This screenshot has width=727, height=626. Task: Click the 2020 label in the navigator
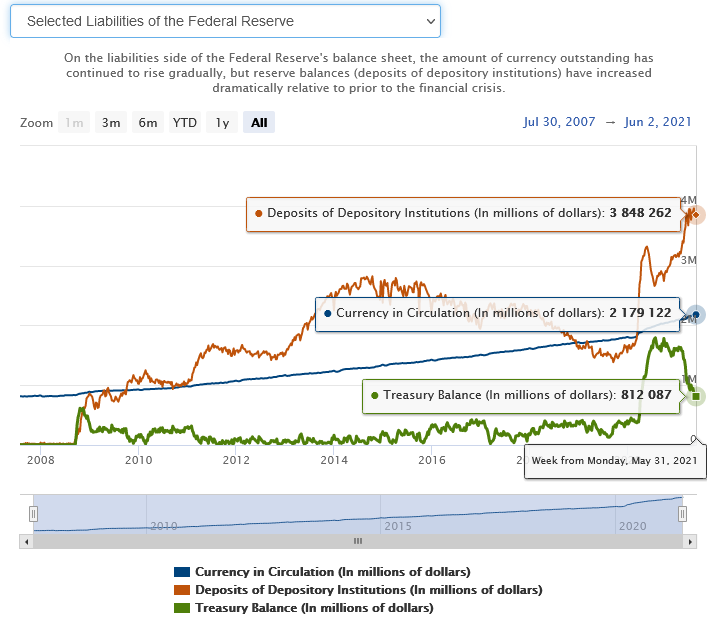click(x=633, y=526)
